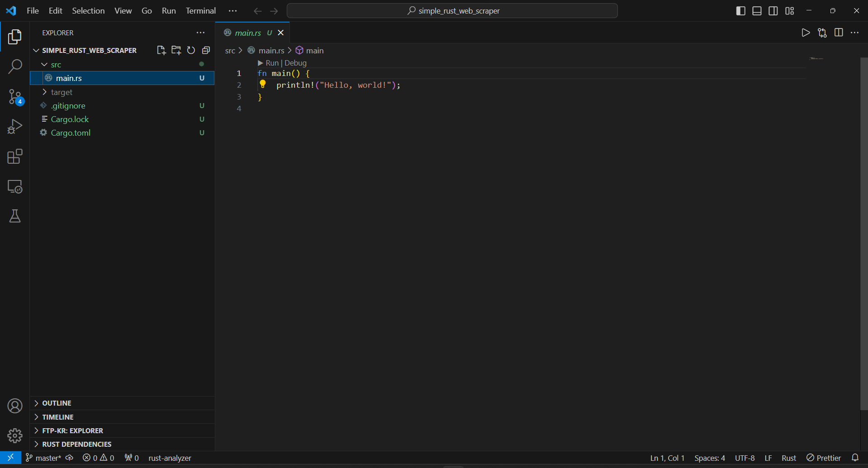Open the Selection menu
Viewport: 868px width, 468px height.
(x=88, y=11)
